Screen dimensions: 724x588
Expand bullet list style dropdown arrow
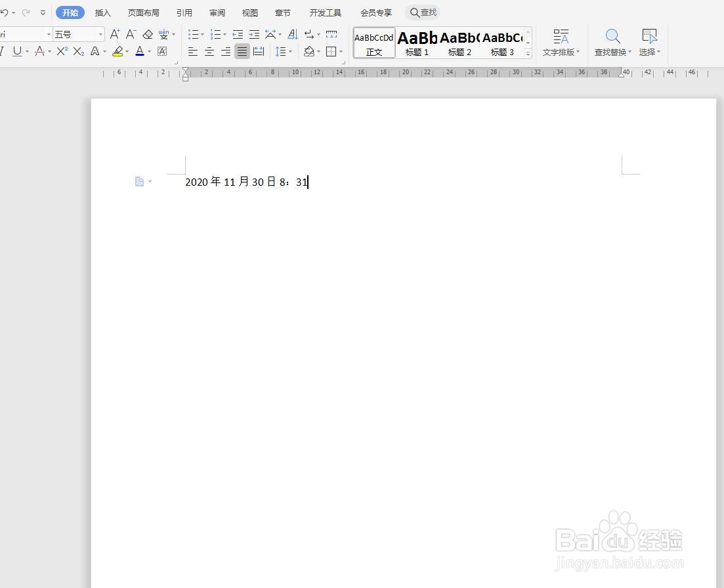point(202,35)
